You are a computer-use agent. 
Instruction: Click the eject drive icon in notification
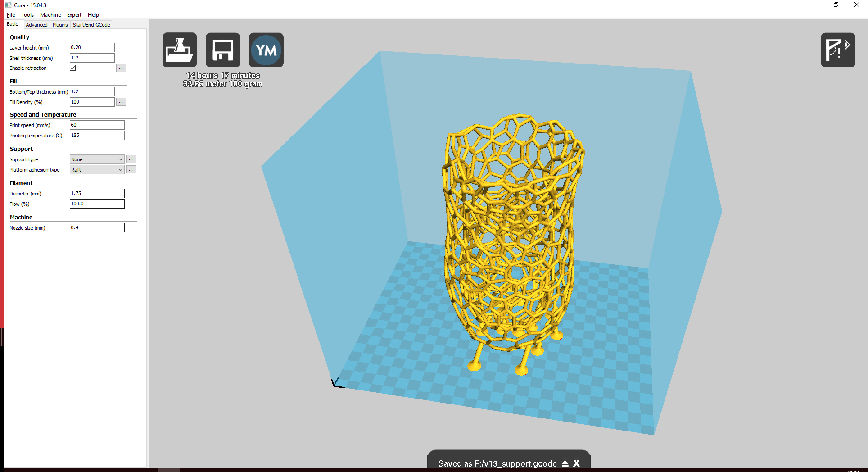point(565,463)
